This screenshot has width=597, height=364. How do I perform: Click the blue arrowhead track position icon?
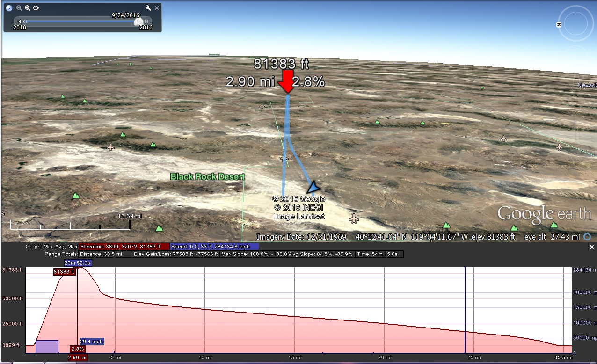(x=312, y=187)
